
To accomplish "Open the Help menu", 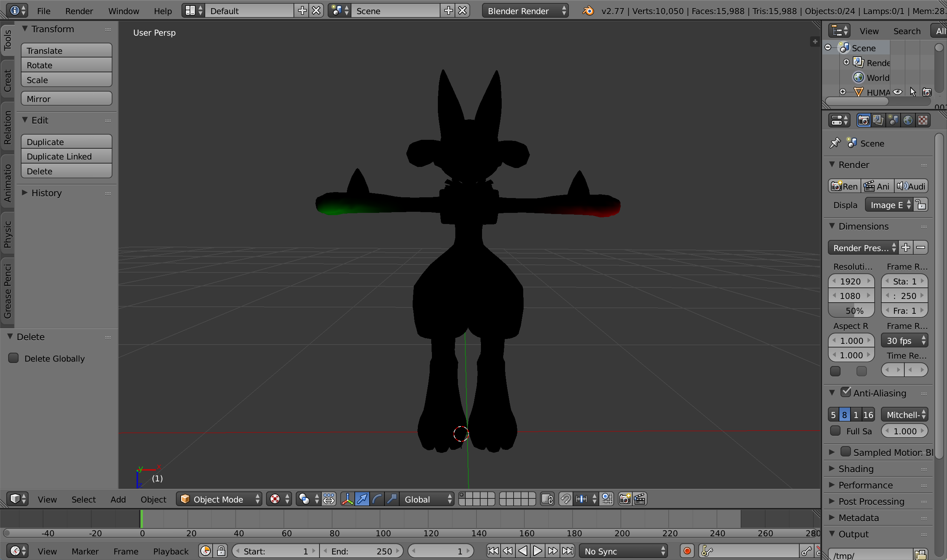I will [163, 11].
